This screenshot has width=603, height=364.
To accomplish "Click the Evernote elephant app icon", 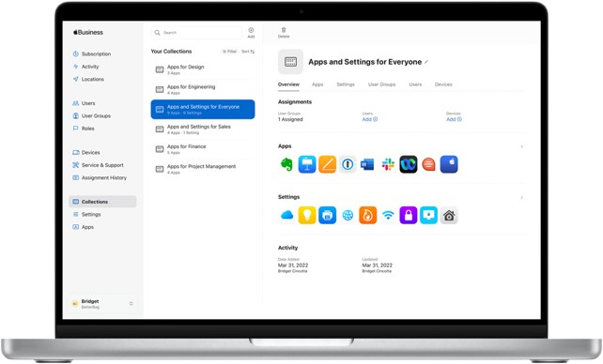I will click(x=286, y=164).
